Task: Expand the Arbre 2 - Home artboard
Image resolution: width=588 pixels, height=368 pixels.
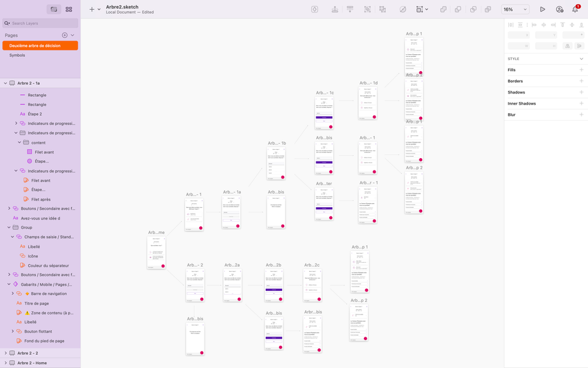Action: tap(5, 363)
